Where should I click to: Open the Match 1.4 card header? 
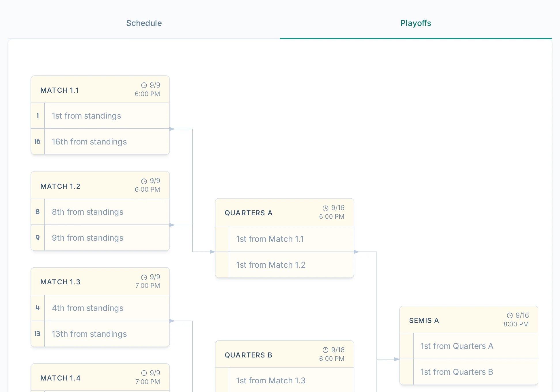[x=100, y=377]
